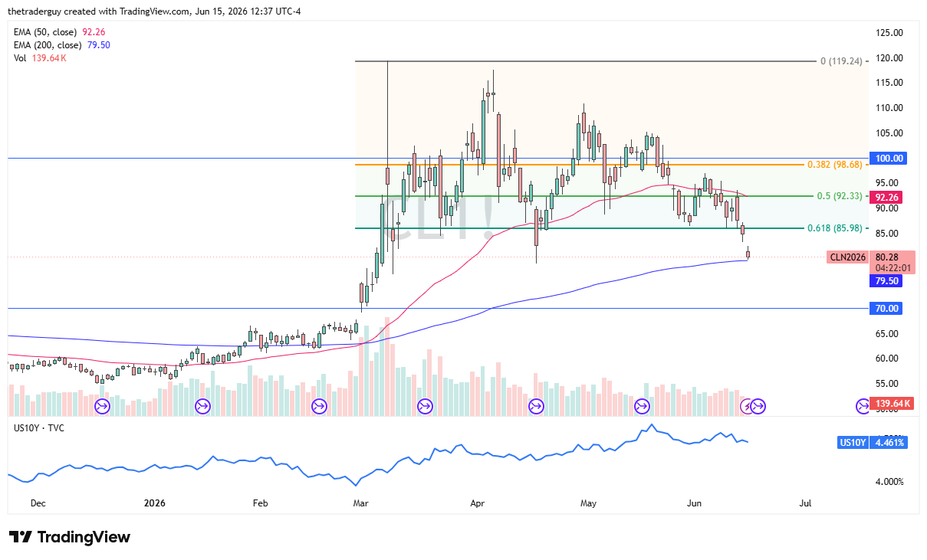Click the event marker below mid-March volume bars
This screenshot has width=927, height=560.
(424, 405)
